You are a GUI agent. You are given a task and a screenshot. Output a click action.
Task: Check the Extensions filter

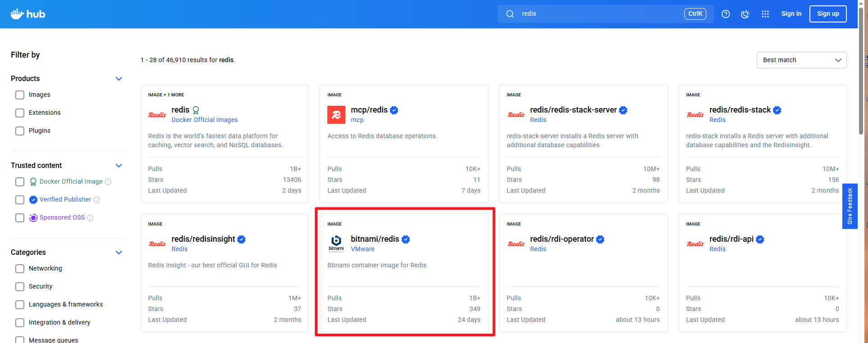tap(20, 113)
